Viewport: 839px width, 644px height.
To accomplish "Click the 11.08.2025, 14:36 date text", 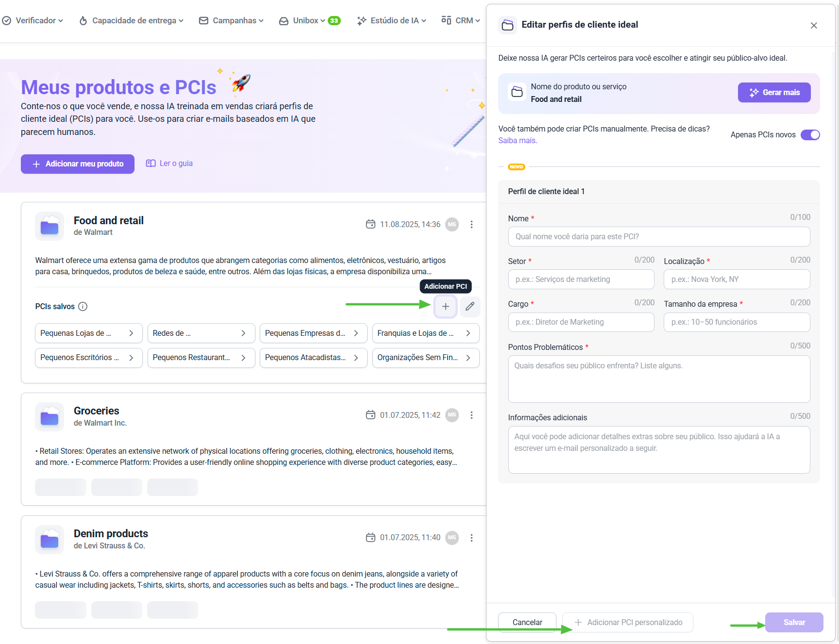I will click(410, 224).
